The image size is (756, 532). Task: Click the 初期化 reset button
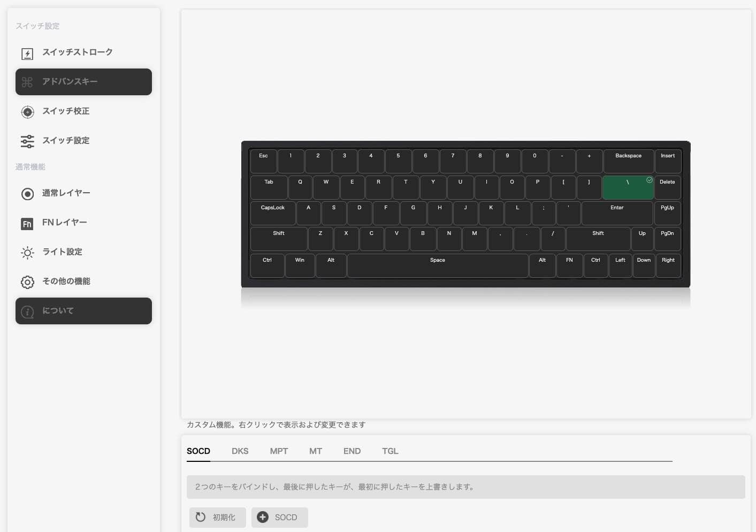(217, 518)
